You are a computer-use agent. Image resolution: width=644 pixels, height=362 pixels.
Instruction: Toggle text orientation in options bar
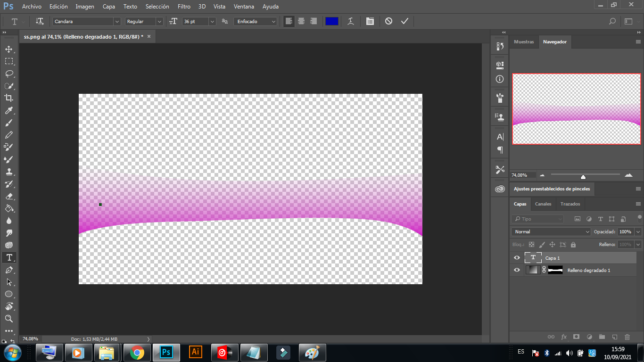click(40, 21)
